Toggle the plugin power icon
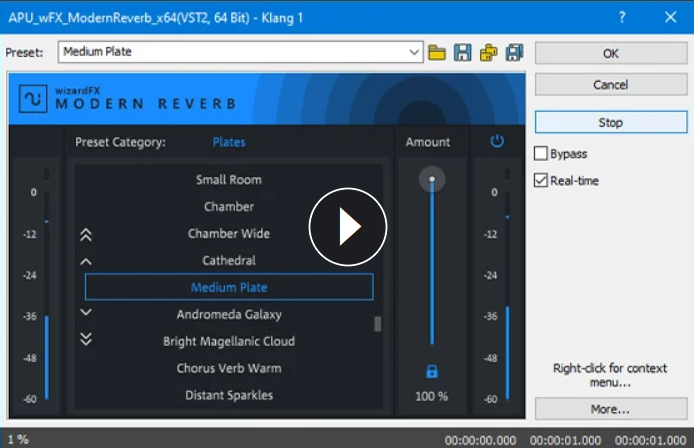 point(497,141)
